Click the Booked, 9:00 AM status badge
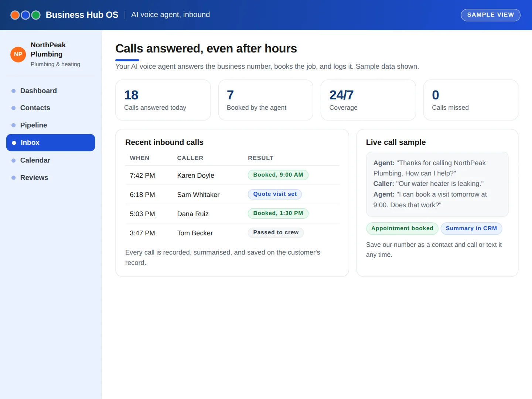Screen dimensions: 532x399 278,175
